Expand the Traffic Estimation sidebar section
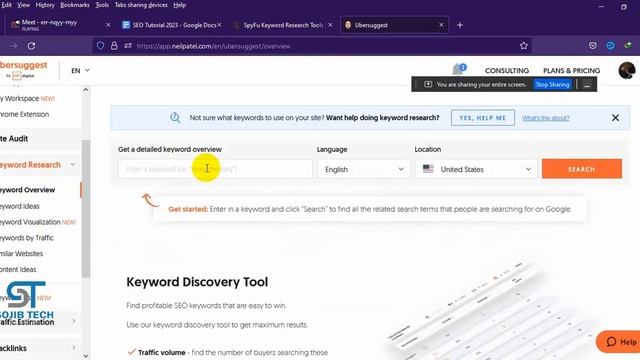The width and height of the screenshot is (640, 360). click(x=74, y=321)
